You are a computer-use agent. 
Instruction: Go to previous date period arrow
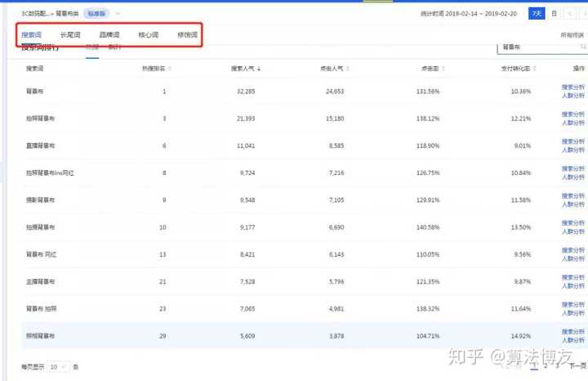point(569,14)
